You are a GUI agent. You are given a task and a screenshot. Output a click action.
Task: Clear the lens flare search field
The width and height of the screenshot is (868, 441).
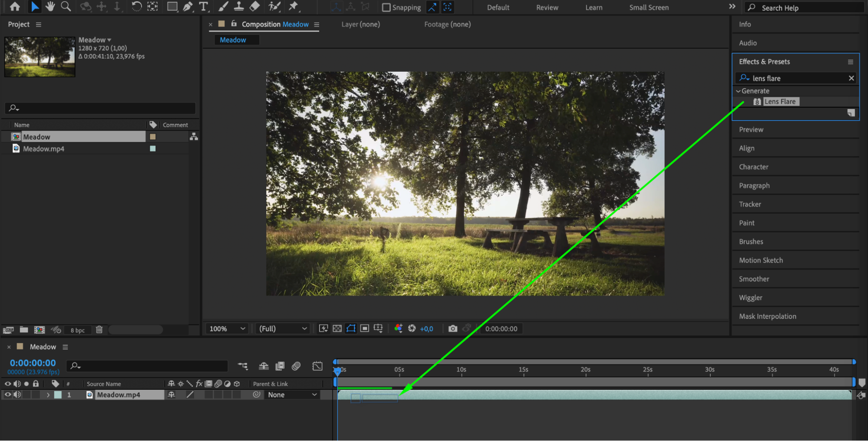(x=851, y=78)
